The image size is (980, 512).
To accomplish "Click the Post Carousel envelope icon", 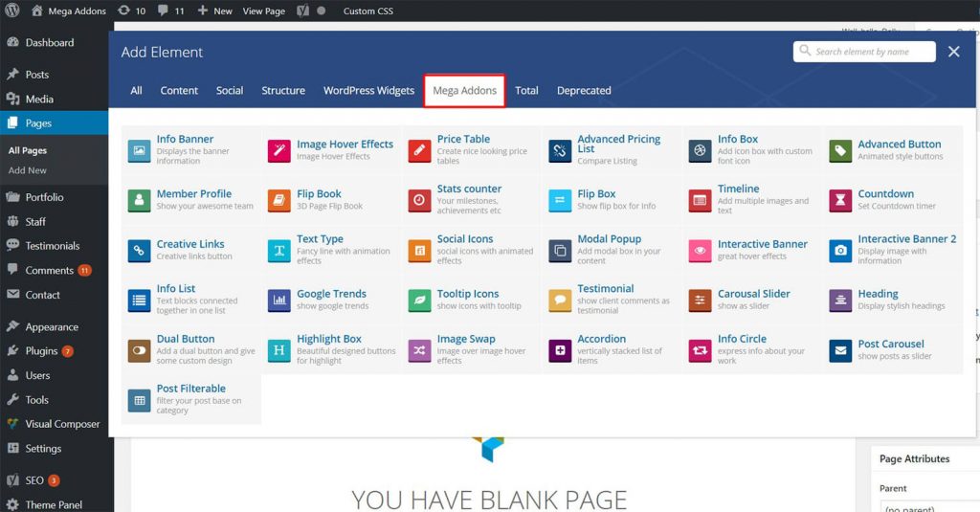I will click(840, 350).
